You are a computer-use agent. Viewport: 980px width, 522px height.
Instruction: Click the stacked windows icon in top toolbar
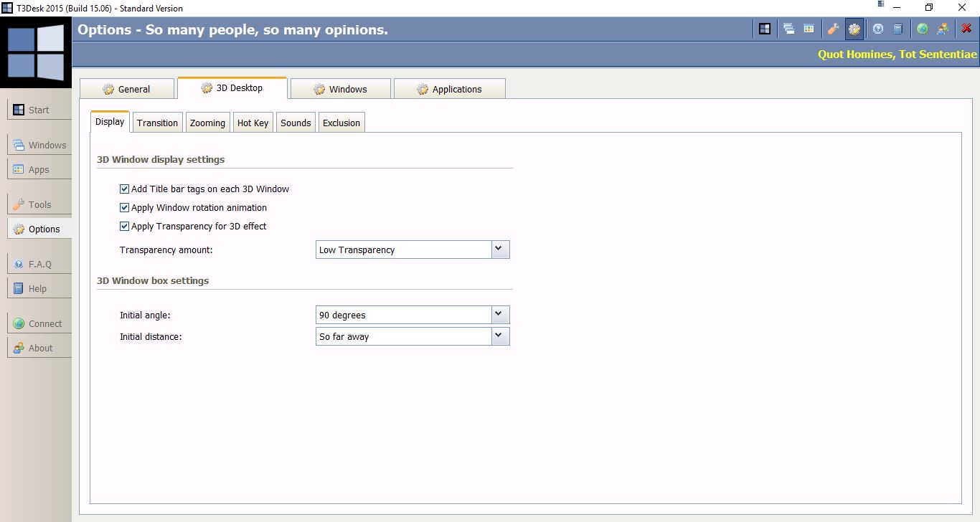click(789, 29)
